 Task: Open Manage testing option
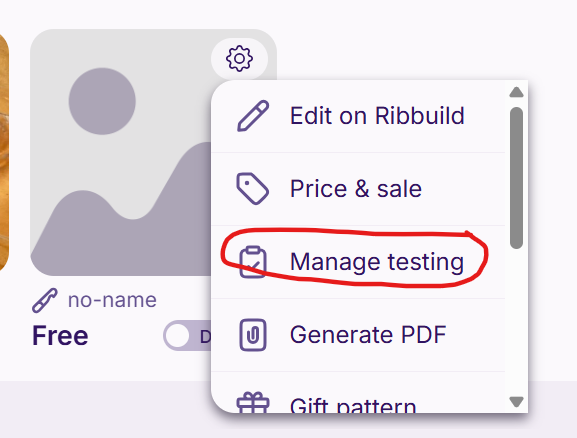pos(358,262)
